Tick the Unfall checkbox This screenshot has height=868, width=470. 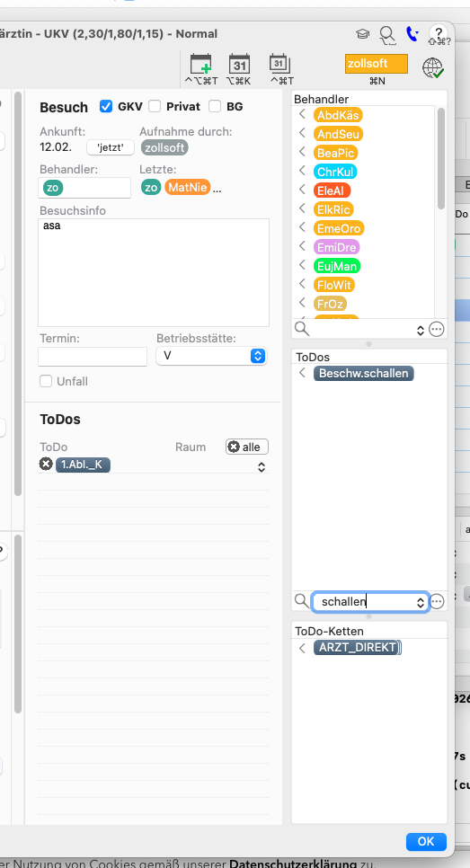[46, 381]
